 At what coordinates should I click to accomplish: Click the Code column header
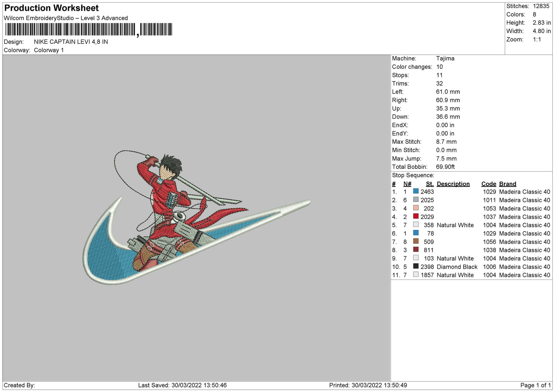(489, 184)
